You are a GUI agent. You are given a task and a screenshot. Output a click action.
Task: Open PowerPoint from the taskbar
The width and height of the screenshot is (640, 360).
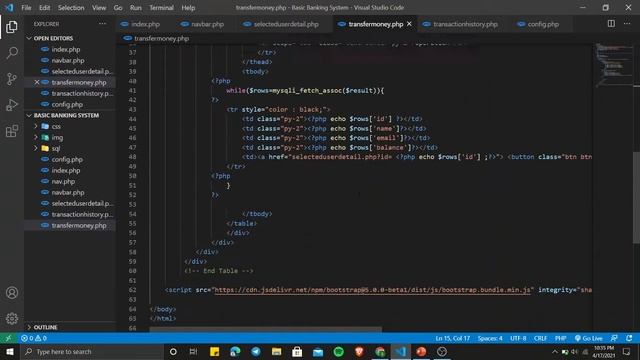tap(421, 351)
